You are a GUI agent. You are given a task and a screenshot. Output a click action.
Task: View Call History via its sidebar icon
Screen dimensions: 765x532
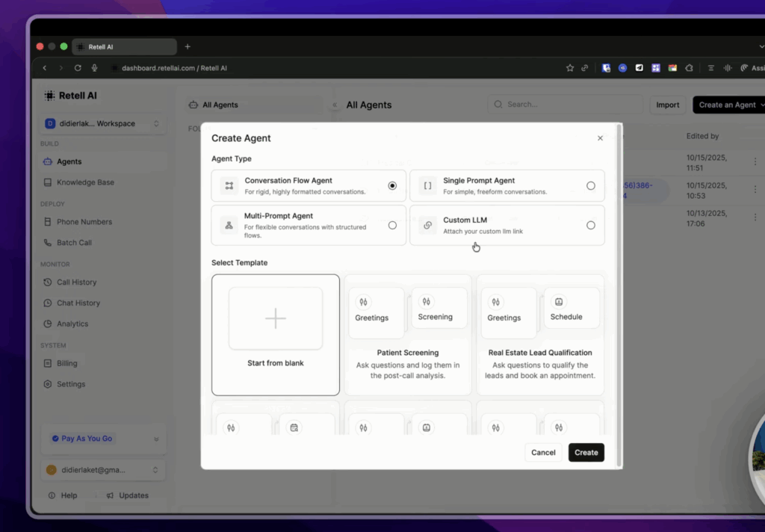[46, 282]
